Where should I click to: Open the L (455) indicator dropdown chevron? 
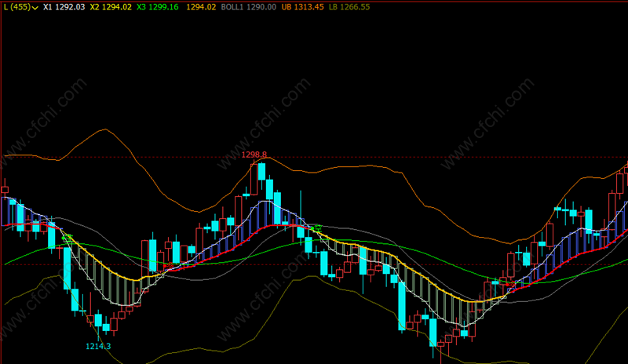tap(35, 8)
